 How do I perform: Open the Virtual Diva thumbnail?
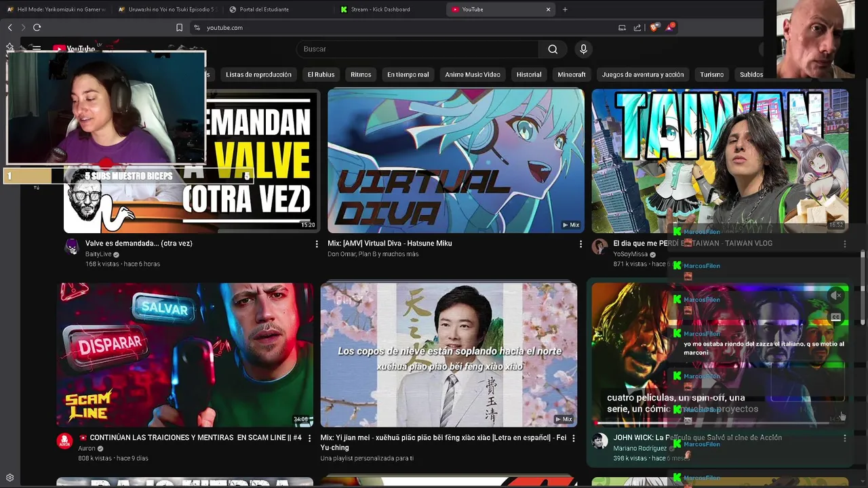tap(456, 161)
